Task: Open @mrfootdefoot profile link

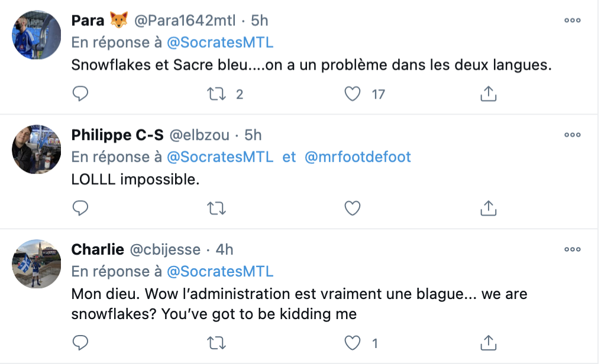Action: pyautogui.click(x=358, y=157)
